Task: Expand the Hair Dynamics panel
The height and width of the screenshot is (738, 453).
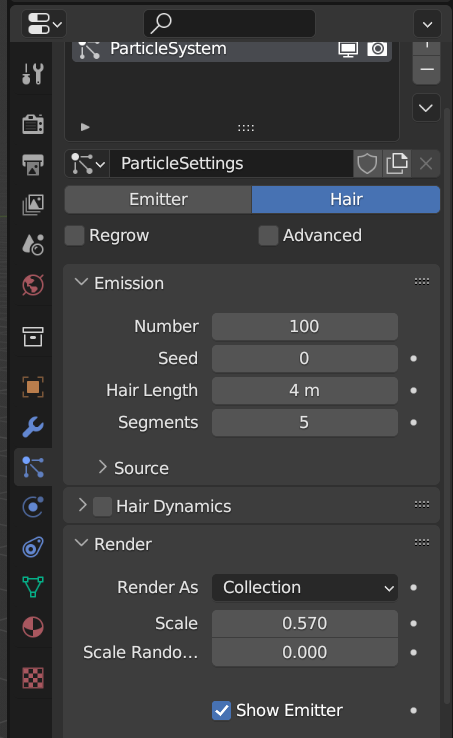Action: click(x=82, y=505)
